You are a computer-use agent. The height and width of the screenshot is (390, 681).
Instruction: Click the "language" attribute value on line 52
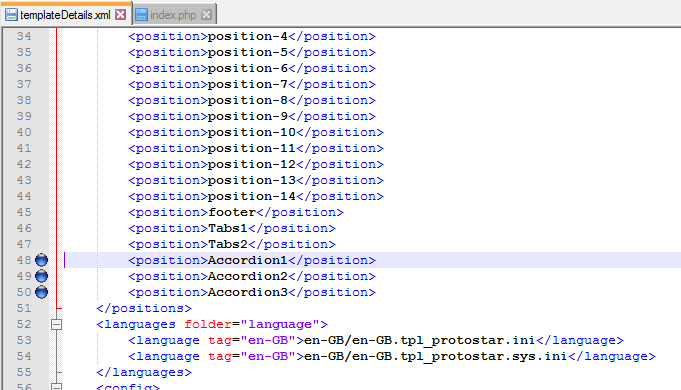point(280,325)
